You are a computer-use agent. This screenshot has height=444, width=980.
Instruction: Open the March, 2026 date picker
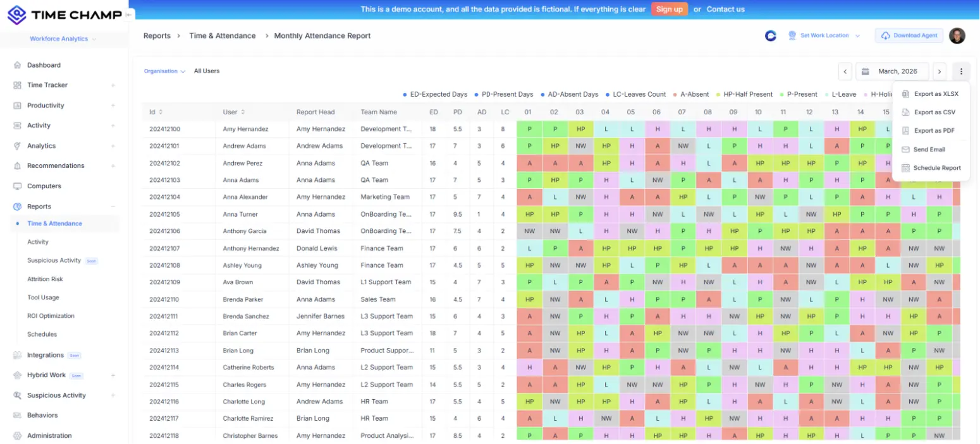[892, 71]
